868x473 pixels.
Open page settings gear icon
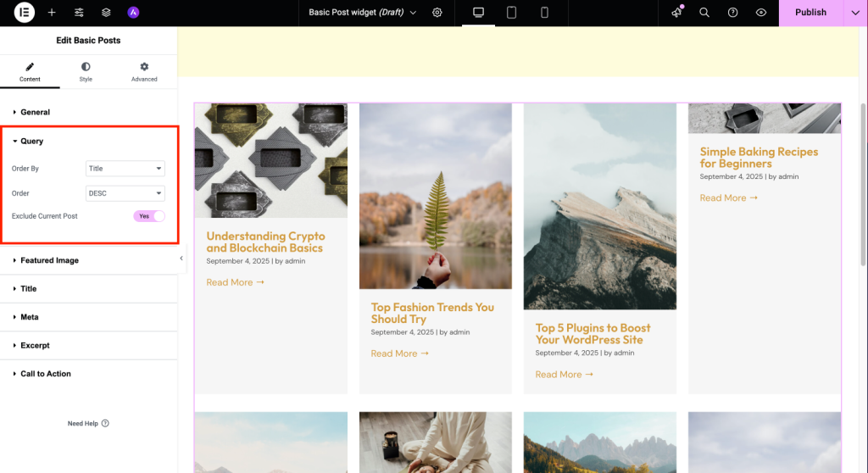pyautogui.click(x=437, y=13)
